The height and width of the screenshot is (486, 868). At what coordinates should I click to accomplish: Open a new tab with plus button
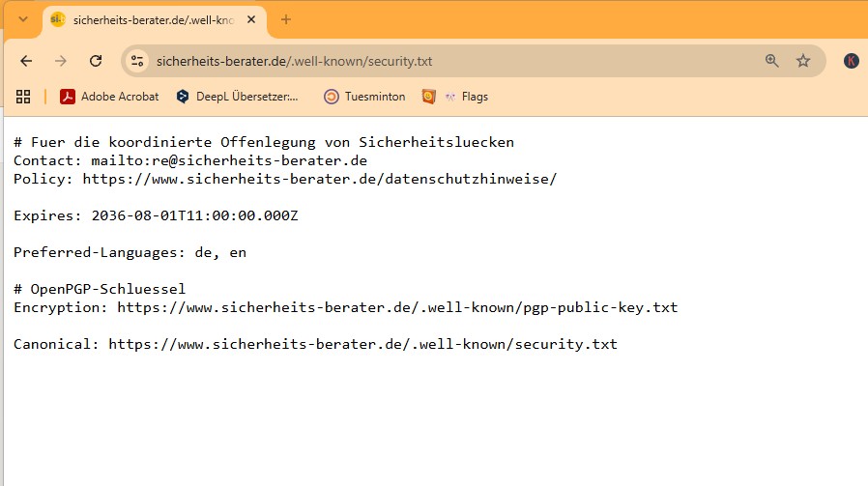click(286, 20)
